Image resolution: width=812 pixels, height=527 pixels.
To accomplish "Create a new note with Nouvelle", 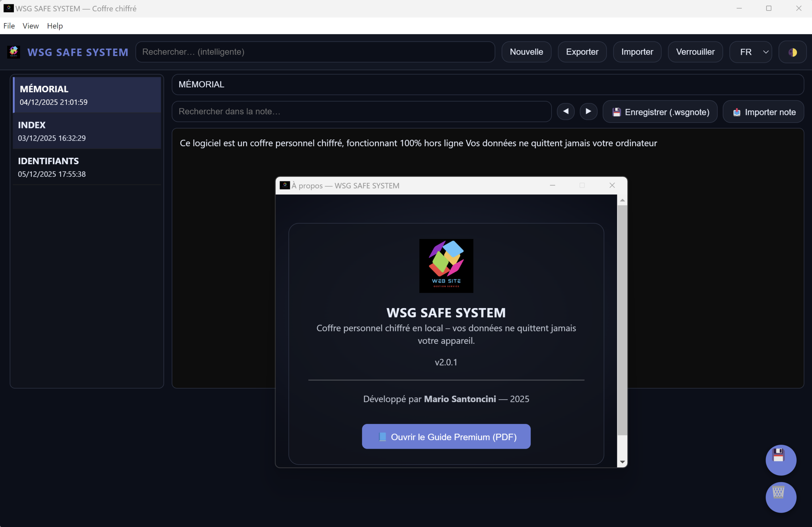I will pyautogui.click(x=526, y=52).
